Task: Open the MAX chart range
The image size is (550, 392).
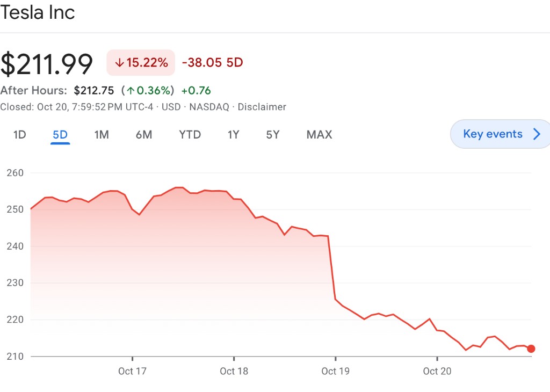Action: click(x=319, y=135)
